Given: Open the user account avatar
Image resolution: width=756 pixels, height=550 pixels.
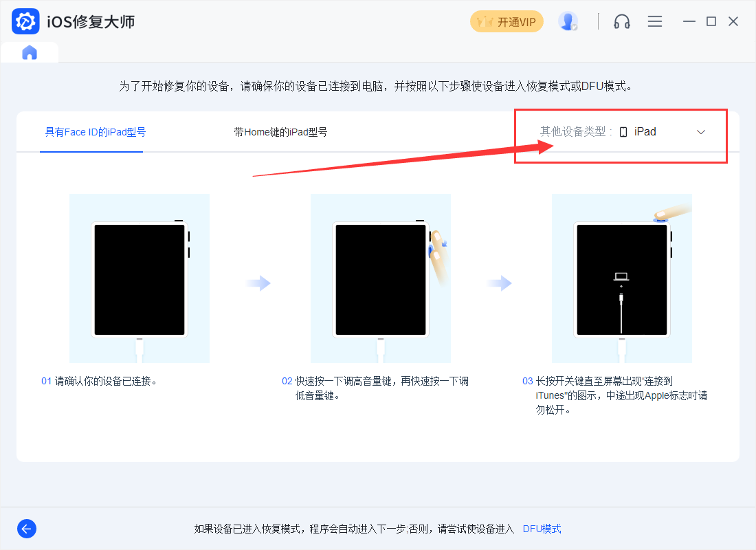Looking at the screenshot, I should tap(568, 21).
